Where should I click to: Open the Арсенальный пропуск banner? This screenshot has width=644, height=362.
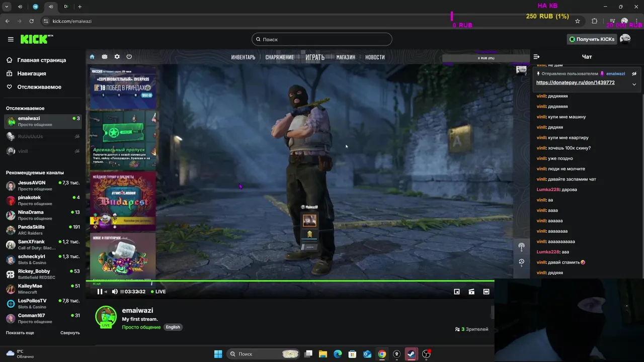tap(123, 140)
